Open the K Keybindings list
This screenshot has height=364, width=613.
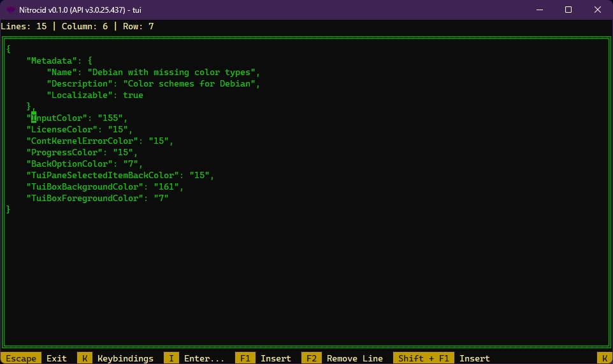coord(115,358)
